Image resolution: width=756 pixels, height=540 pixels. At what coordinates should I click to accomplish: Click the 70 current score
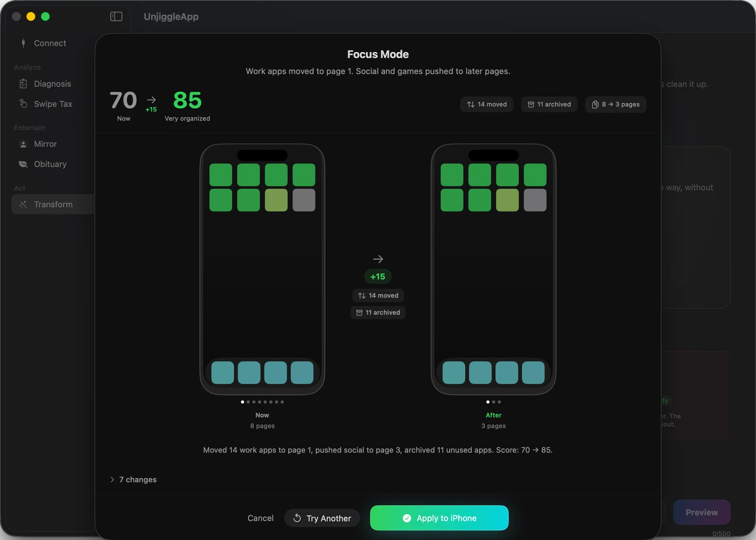[x=123, y=100]
